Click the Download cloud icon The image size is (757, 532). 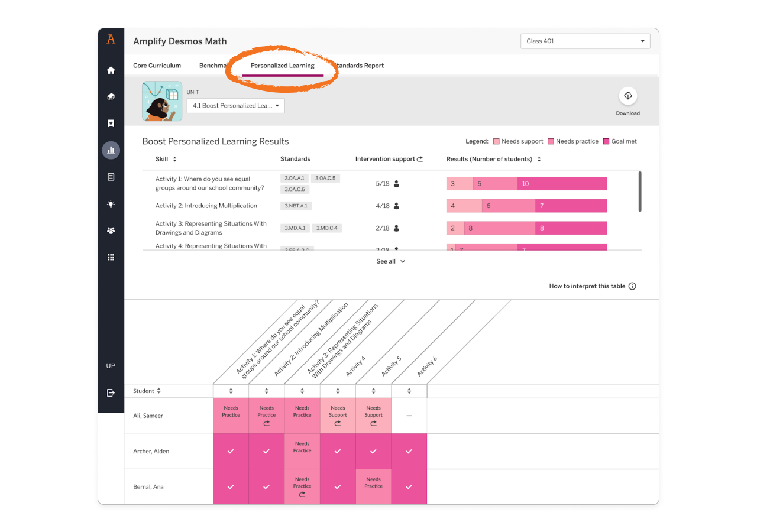627,96
